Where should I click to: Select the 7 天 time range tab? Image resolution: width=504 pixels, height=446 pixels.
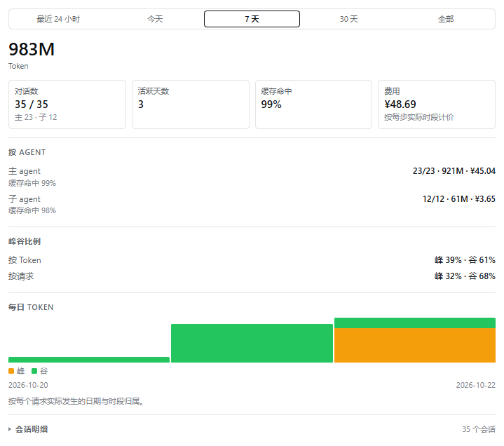252,19
